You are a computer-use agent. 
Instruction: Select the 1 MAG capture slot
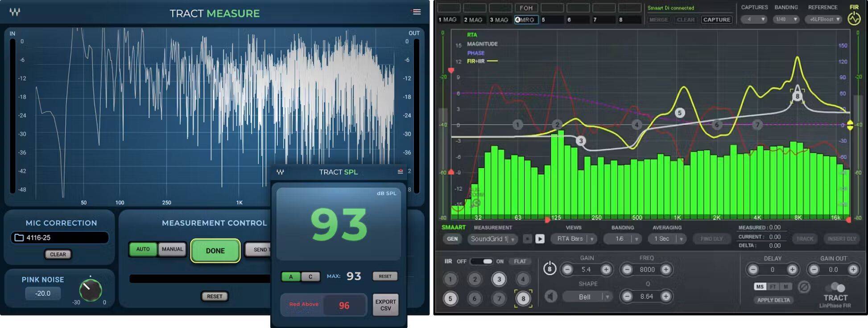448,20
